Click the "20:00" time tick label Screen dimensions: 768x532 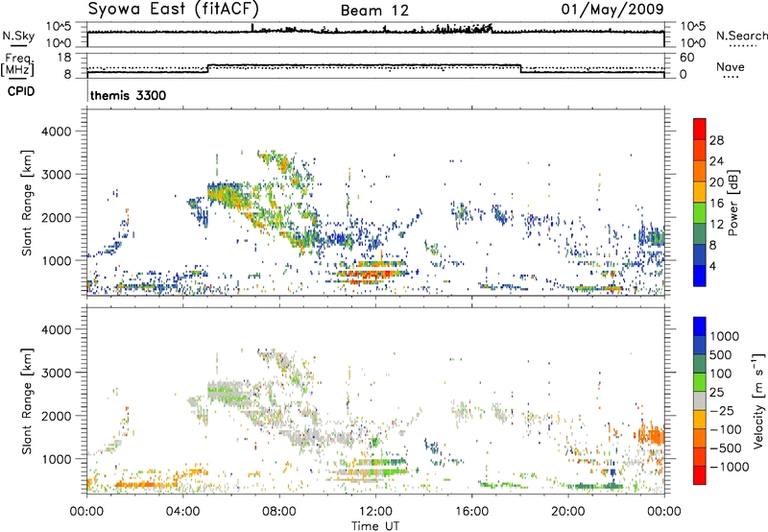pyautogui.click(x=567, y=512)
